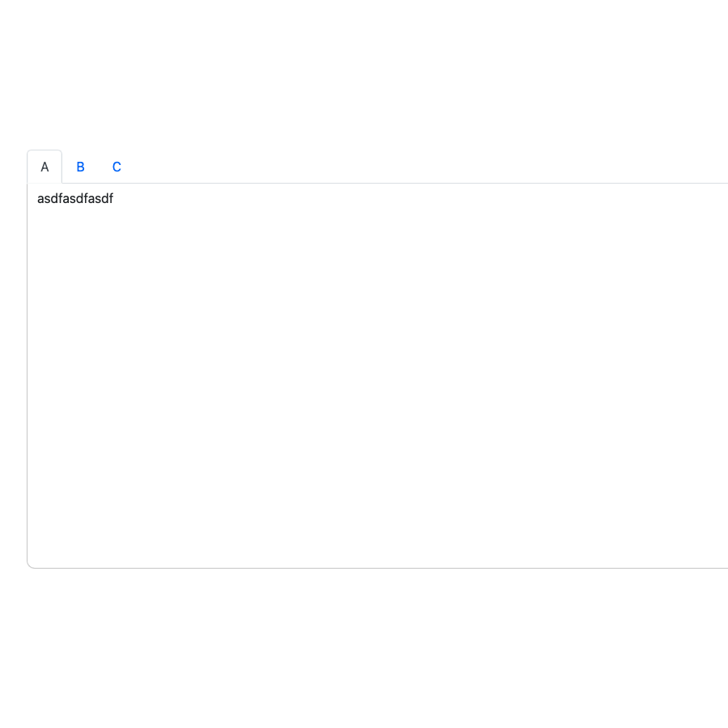
Task: Click the lower empty region of panel A
Action: [x=378, y=518]
